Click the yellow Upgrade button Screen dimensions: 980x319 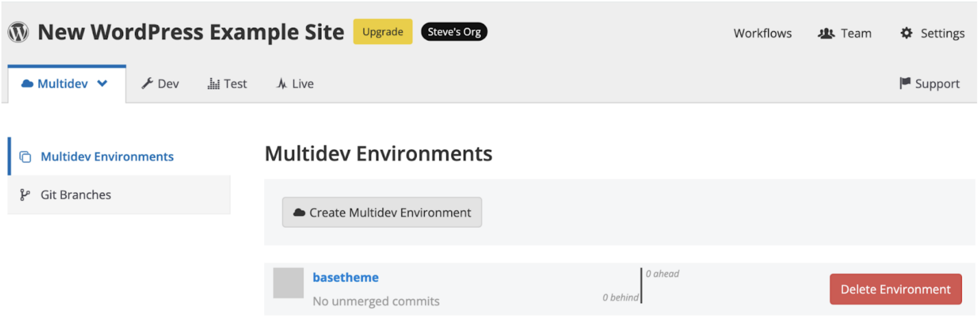coord(382,32)
